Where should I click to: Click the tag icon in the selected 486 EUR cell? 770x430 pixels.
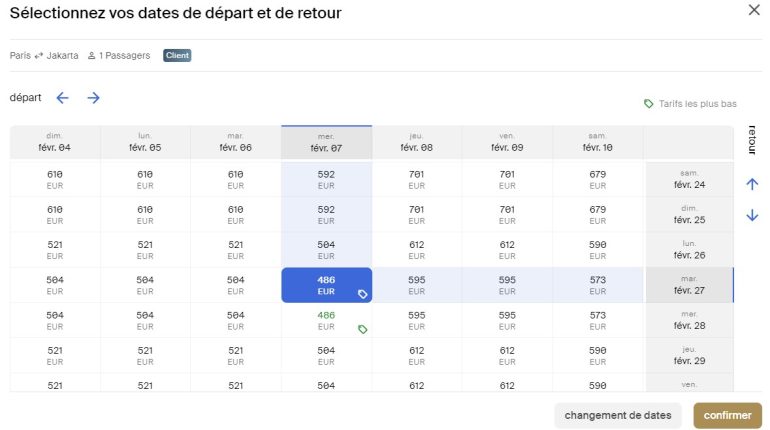pos(362,294)
